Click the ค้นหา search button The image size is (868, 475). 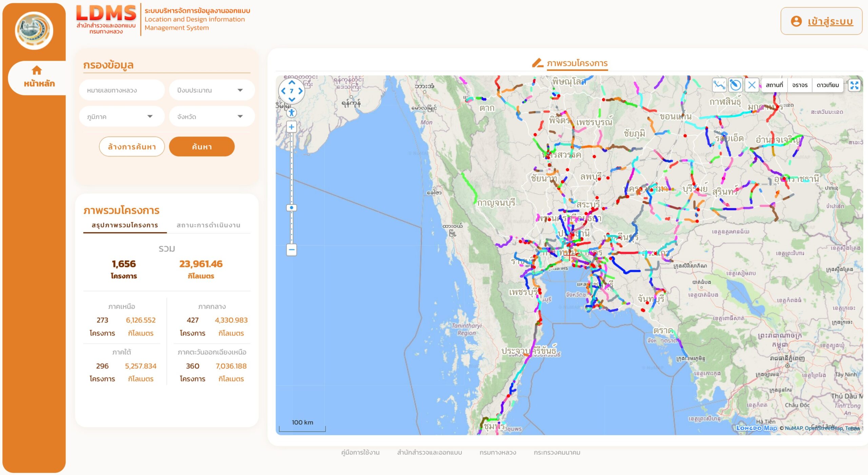[x=202, y=147]
